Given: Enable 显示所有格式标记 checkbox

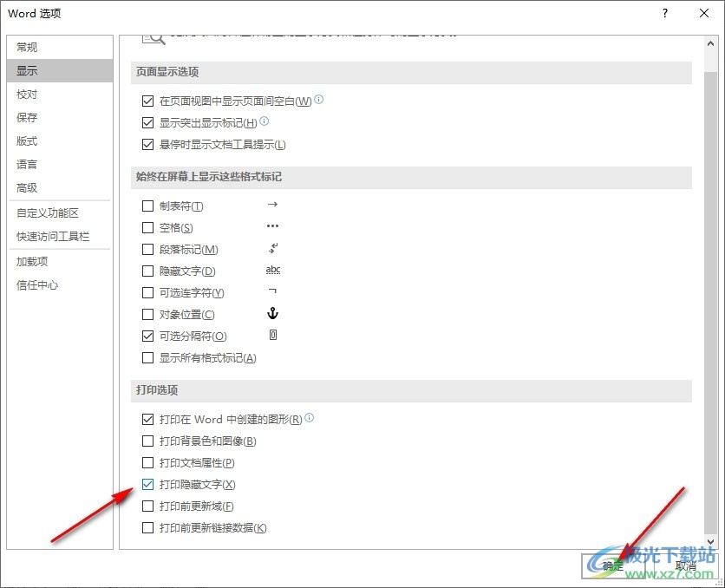Looking at the screenshot, I should tap(147, 358).
